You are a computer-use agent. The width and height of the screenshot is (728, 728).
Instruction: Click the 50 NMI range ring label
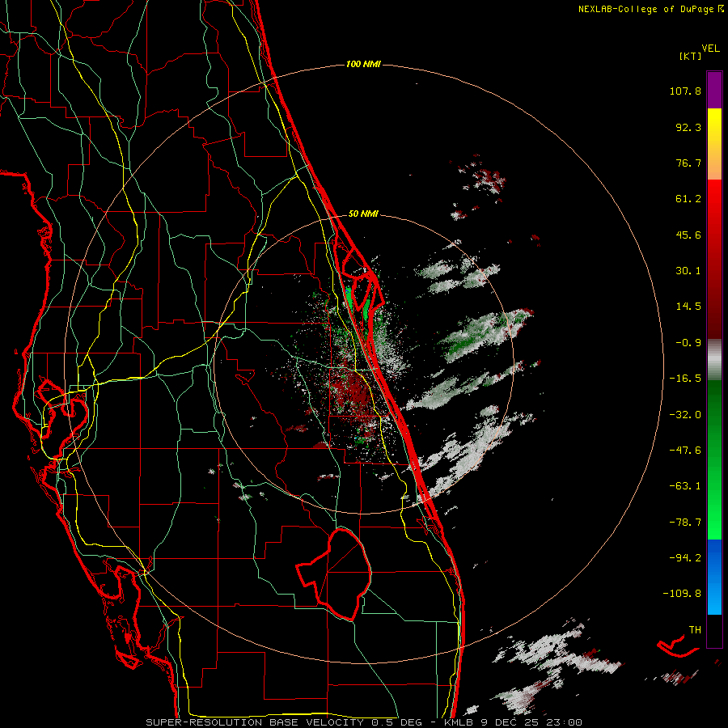(x=363, y=214)
